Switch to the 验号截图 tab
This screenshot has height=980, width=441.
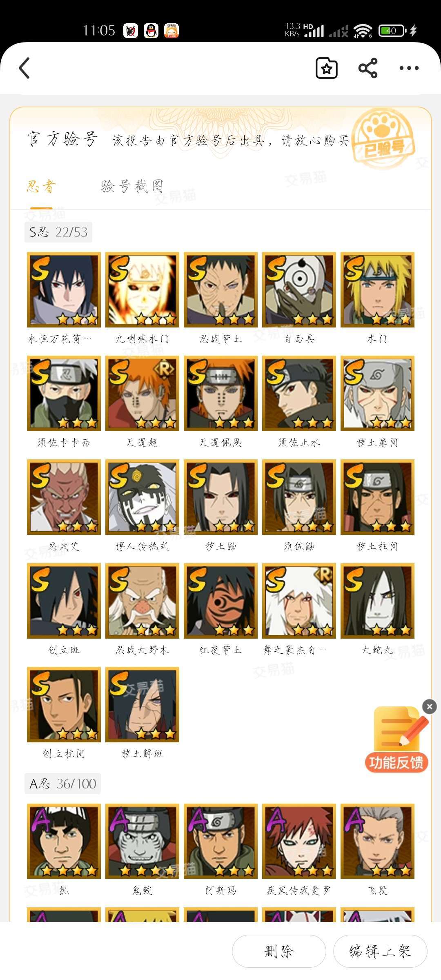[x=132, y=186]
